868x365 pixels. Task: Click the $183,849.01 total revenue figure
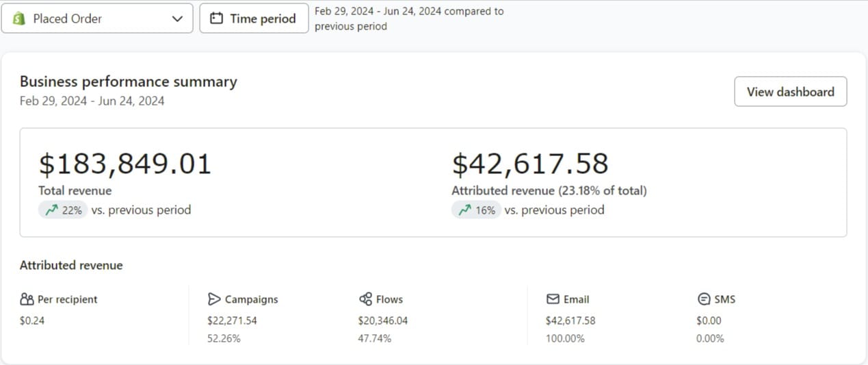click(125, 164)
